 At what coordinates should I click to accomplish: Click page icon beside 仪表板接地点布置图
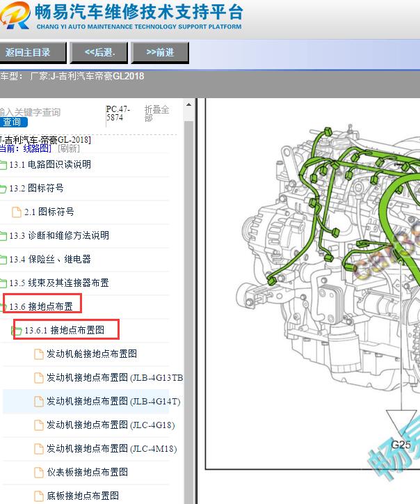pyautogui.click(x=39, y=473)
